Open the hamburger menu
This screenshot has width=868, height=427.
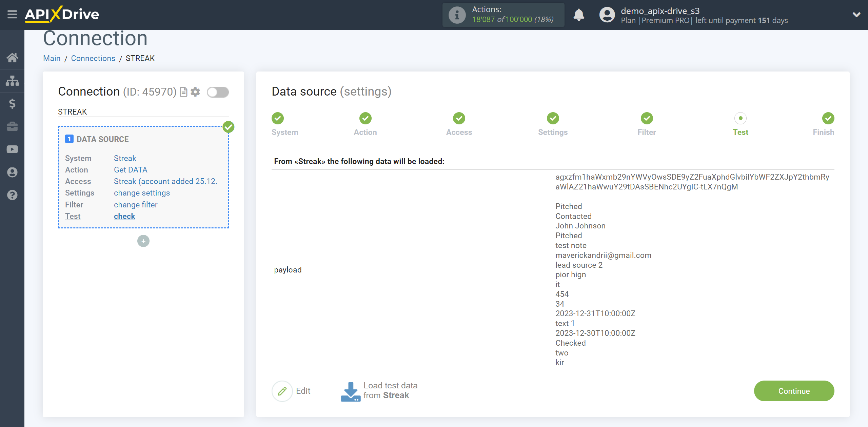[x=12, y=15]
